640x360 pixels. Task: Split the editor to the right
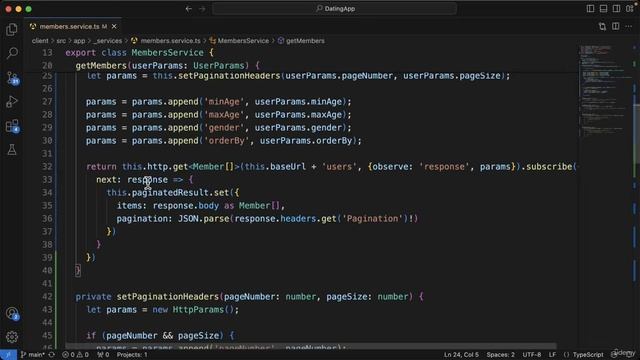click(x=616, y=27)
